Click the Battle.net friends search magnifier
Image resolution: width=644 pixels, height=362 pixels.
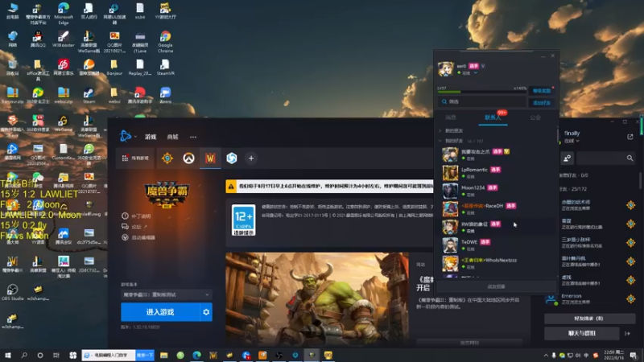(630, 158)
